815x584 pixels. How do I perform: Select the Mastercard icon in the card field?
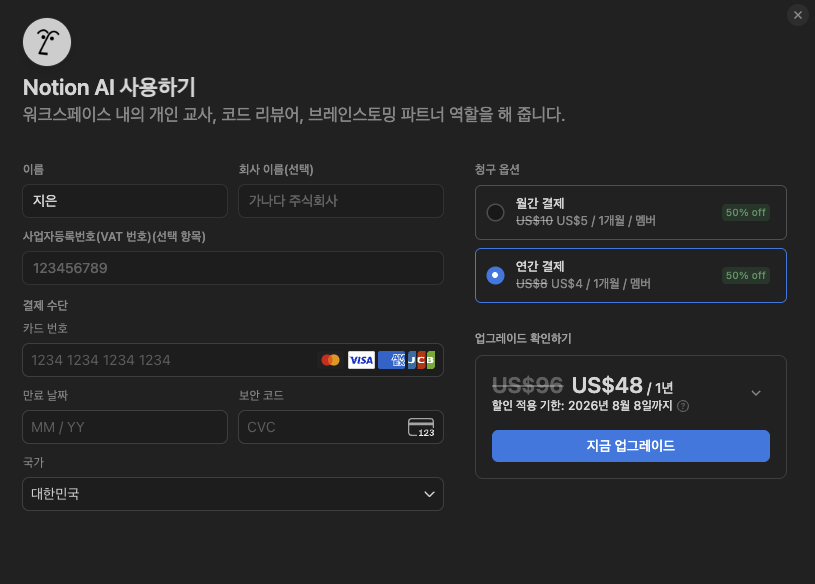(x=331, y=359)
